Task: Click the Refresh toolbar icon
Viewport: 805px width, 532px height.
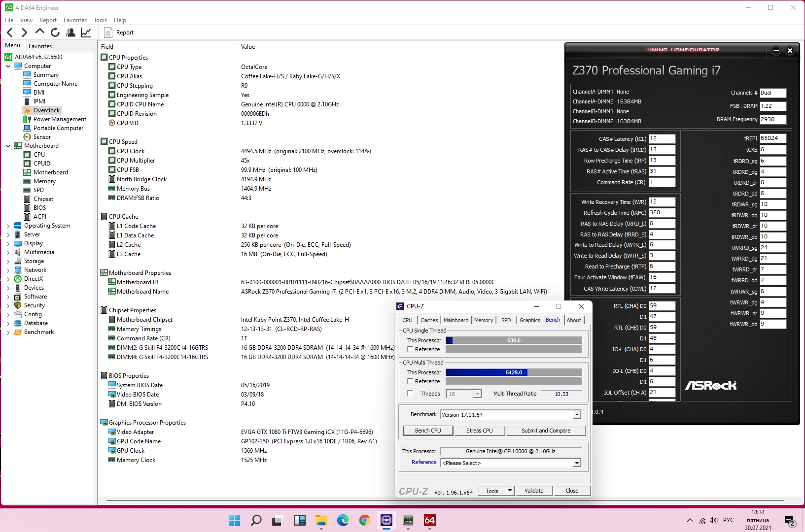Action: [x=55, y=33]
